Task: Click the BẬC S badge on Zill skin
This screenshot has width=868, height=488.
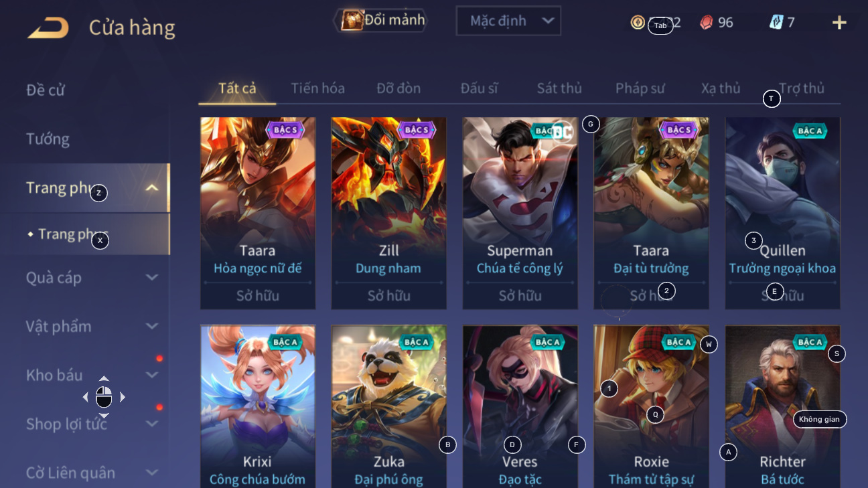Action: click(x=417, y=130)
